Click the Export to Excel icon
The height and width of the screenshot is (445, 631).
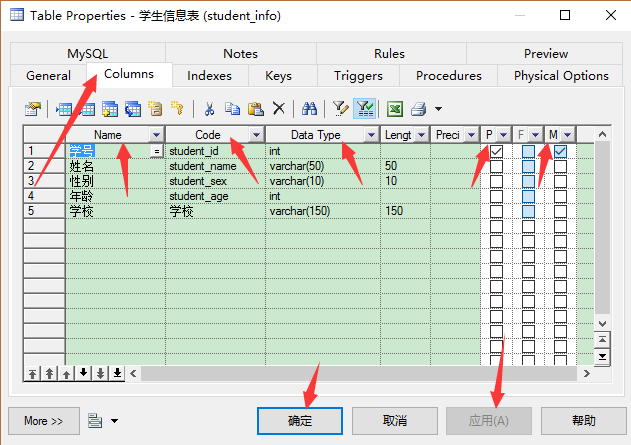[395, 108]
